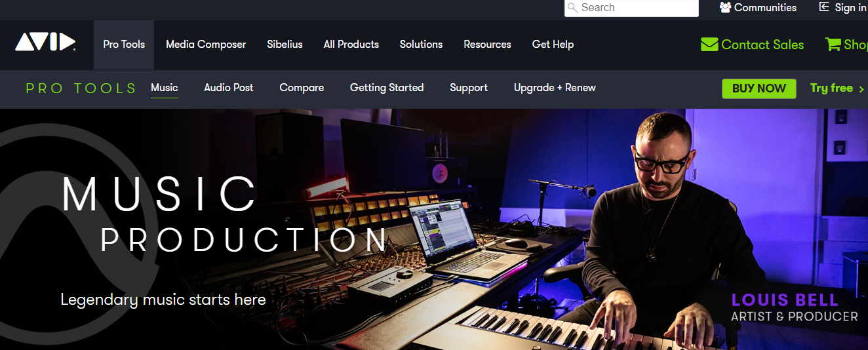Click the Shop cart icon
This screenshot has width=868, height=350.
click(833, 44)
